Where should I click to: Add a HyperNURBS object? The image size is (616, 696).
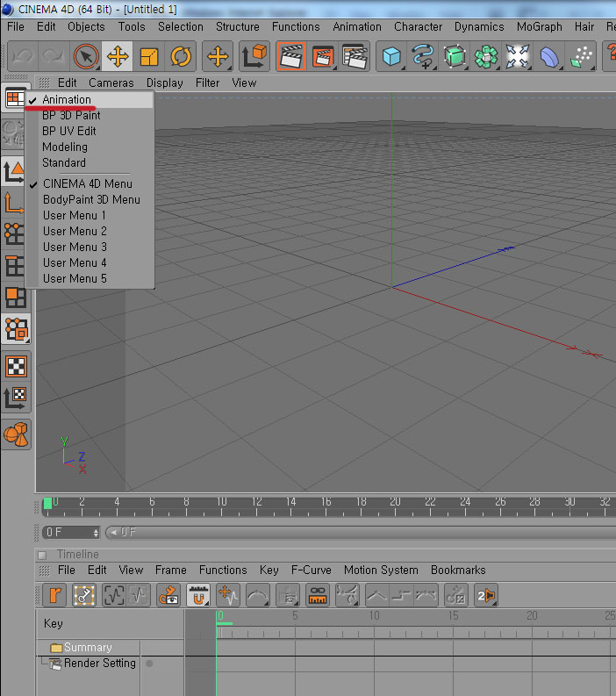tap(455, 56)
